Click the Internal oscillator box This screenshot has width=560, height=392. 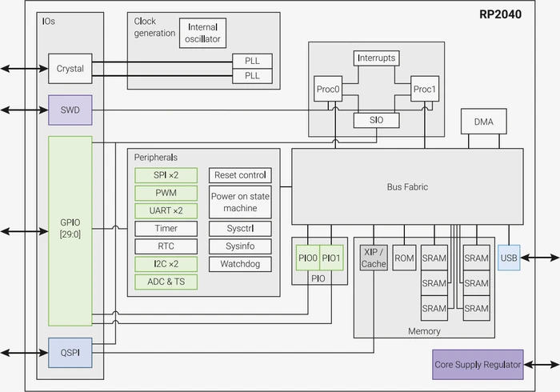pos(202,34)
